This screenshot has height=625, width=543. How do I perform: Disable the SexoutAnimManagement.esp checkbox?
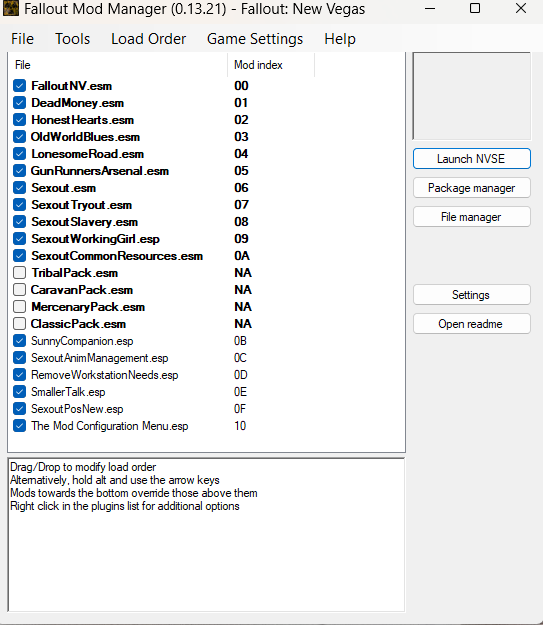tap(20, 358)
